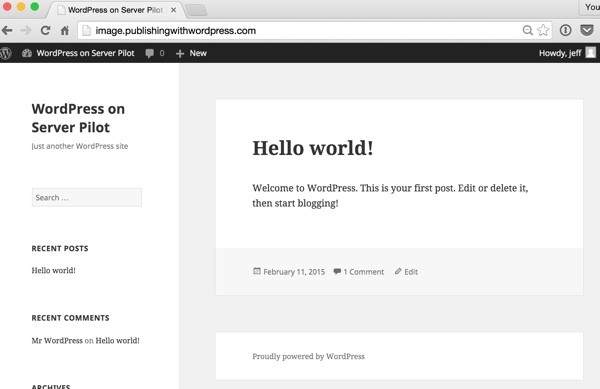The height and width of the screenshot is (389, 600).
Task: Click the plus icon next to New
Action: tap(180, 54)
